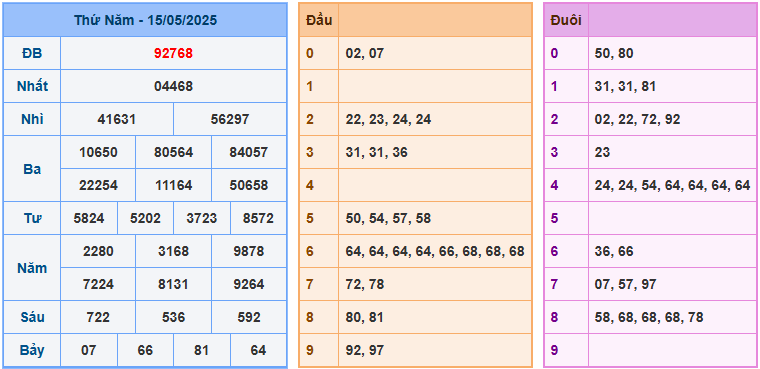Click the Bảy prize number 81
This screenshot has height=369, width=760.
click(202, 350)
